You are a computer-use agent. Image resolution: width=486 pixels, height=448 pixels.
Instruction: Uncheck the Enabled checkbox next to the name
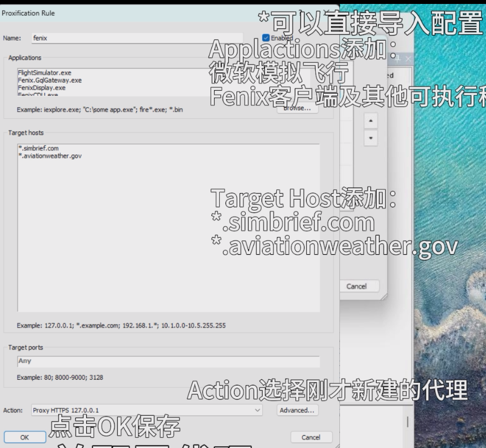265,38
